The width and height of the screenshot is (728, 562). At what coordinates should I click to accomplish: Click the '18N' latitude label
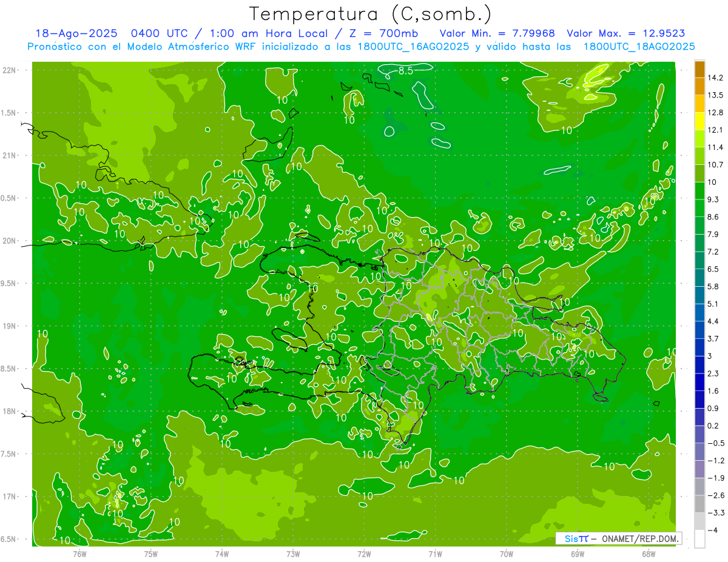10,412
